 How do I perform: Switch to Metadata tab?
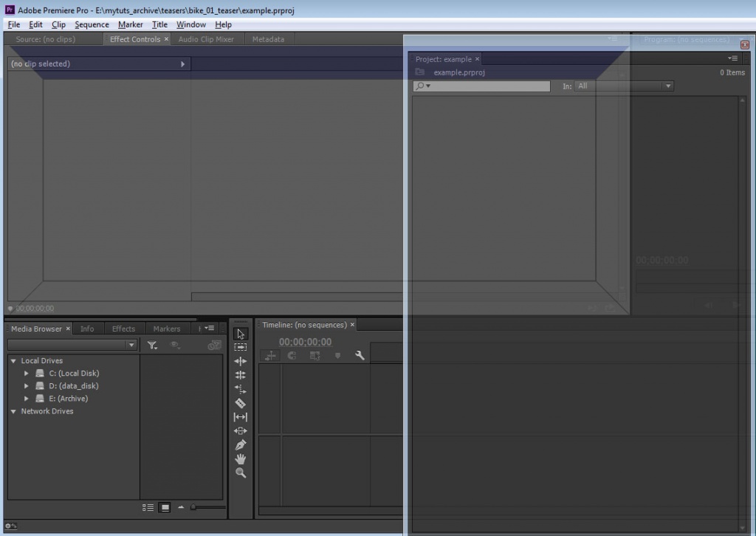coord(268,39)
